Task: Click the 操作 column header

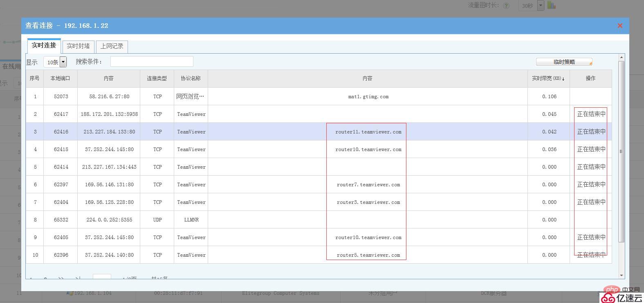Action: click(591, 79)
